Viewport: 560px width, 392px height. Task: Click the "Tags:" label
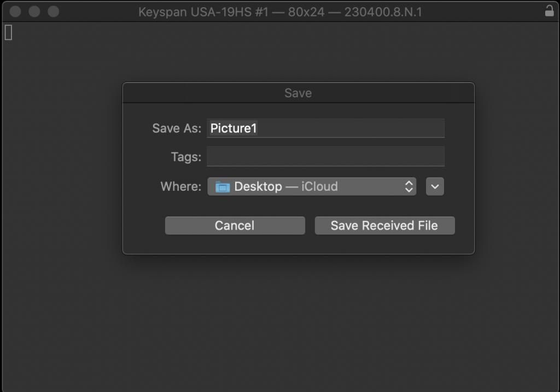click(x=186, y=157)
